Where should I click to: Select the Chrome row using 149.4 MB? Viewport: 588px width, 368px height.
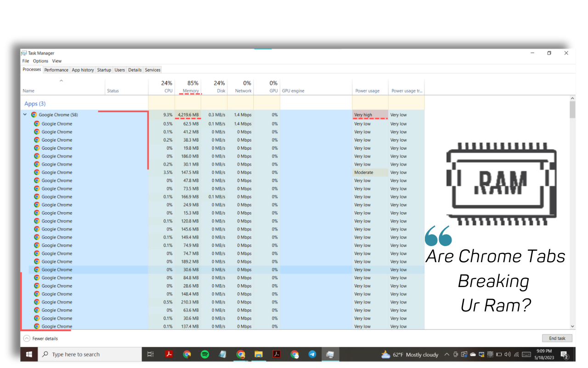click(222, 237)
